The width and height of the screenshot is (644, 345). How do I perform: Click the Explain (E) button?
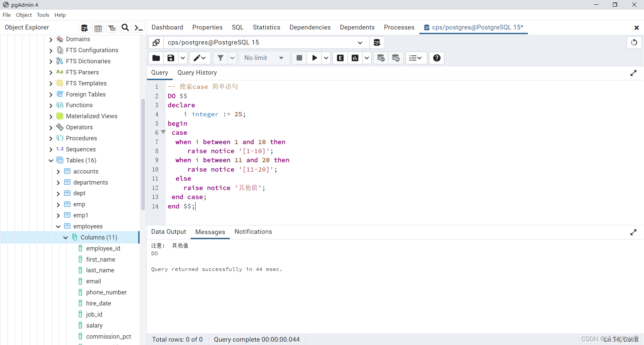click(x=340, y=58)
